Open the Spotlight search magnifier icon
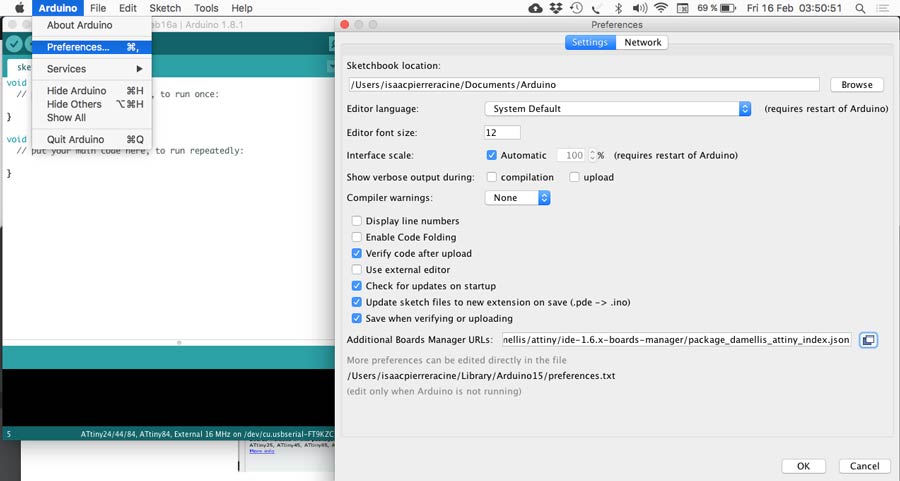Image resolution: width=900 pixels, height=481 pixels. pos(861,8)
